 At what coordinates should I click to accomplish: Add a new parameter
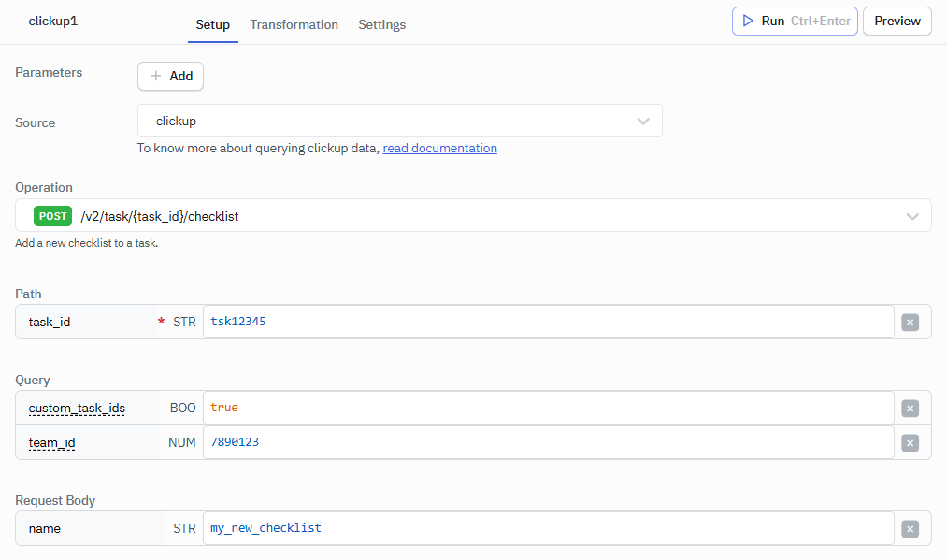170,76
